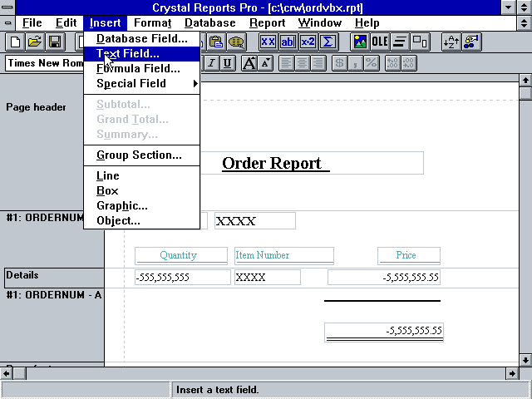532x399 pixels.
Task: Insert a formula field via x+2 icon
Action: [x=308, y=42]
